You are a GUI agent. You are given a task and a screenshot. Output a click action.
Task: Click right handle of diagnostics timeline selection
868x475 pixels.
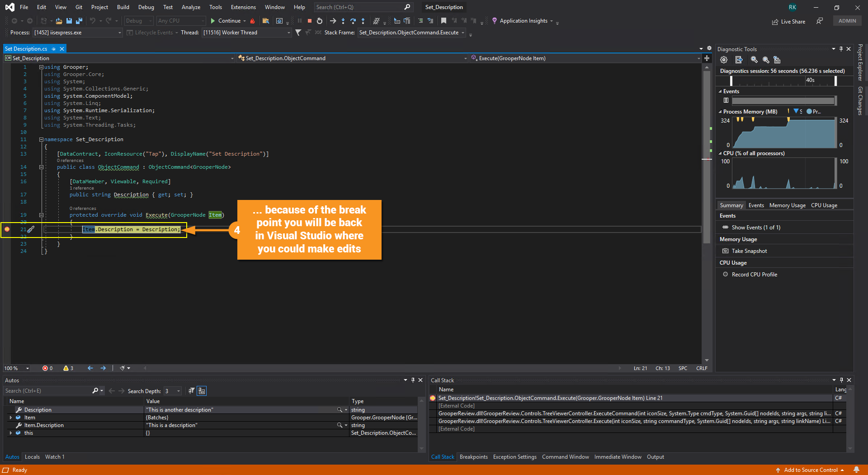pyautogui.click(x=835, y=81)
